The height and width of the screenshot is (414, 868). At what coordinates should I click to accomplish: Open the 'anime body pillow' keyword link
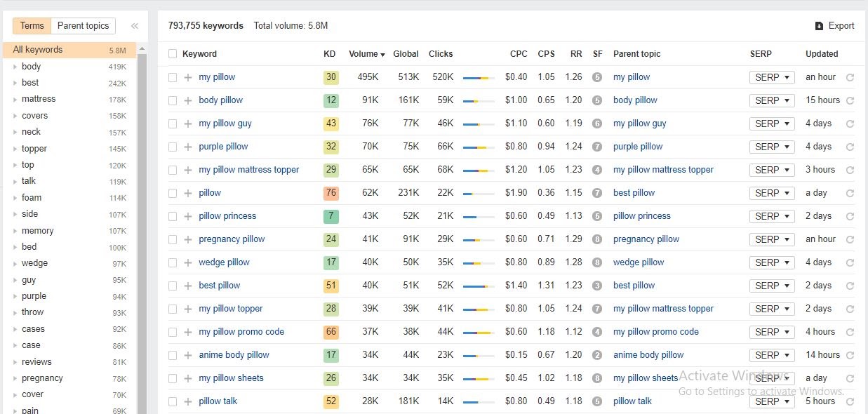(x=234, y=355)
